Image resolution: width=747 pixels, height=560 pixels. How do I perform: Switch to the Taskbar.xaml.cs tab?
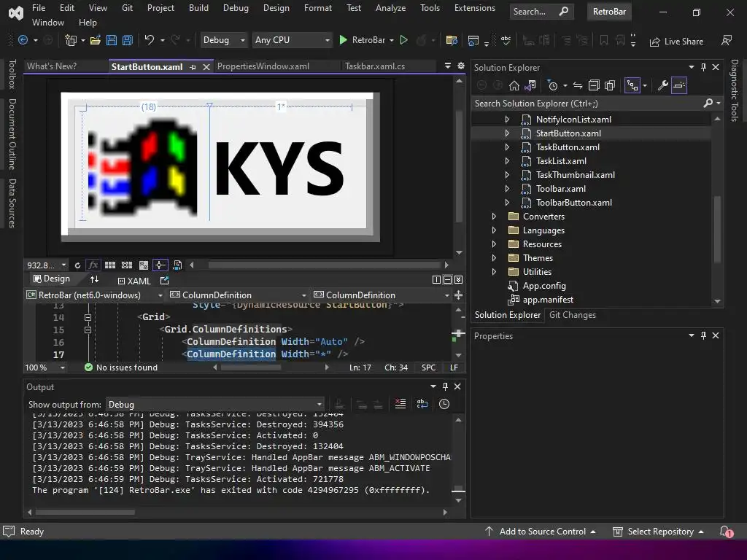click(375, 66)
